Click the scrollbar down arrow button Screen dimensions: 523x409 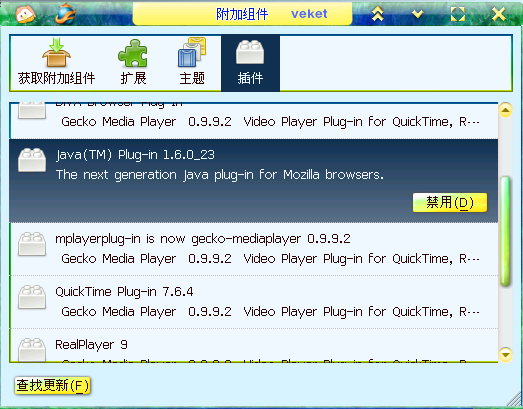505,354
